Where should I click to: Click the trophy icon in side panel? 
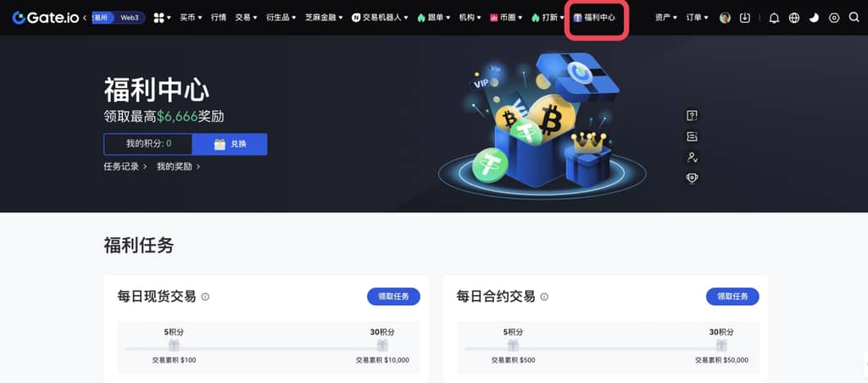(x=692, y=178)
